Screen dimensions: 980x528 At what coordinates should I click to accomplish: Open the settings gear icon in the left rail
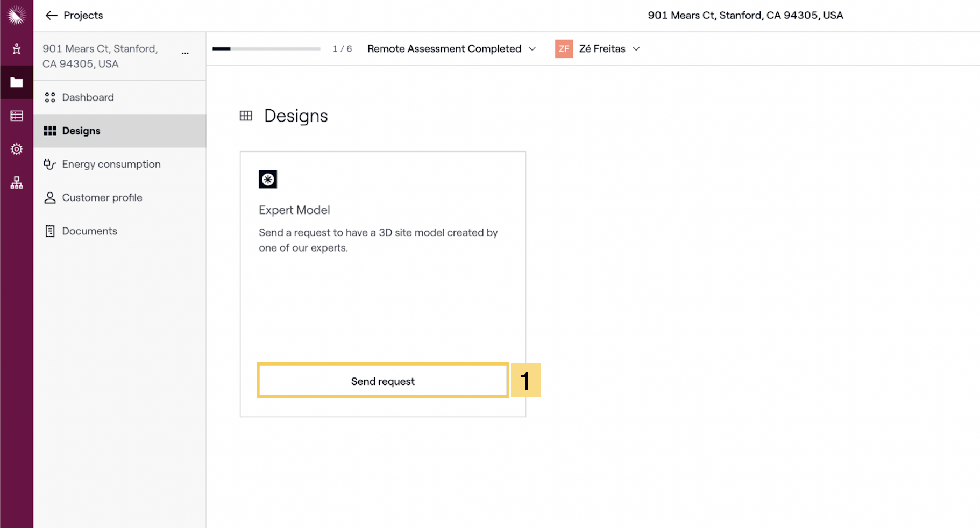pyautogui.click(x=17, y=149)
